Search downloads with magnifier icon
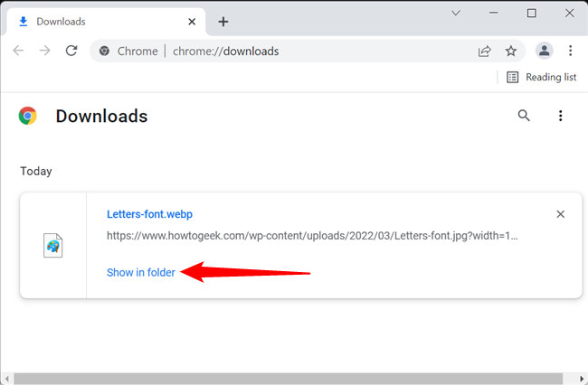Image resolution: width=588 pixels, height=385 pixels. tap(524, 116)
